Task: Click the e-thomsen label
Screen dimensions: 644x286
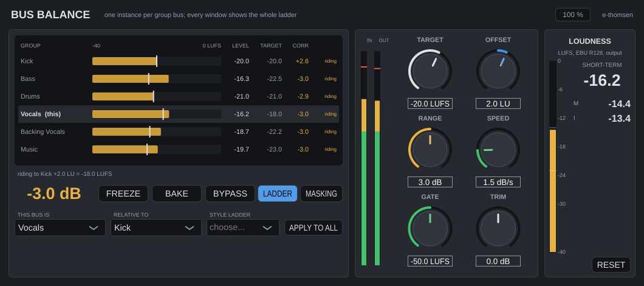Action: pyautogui.click(x=617, y=15)
